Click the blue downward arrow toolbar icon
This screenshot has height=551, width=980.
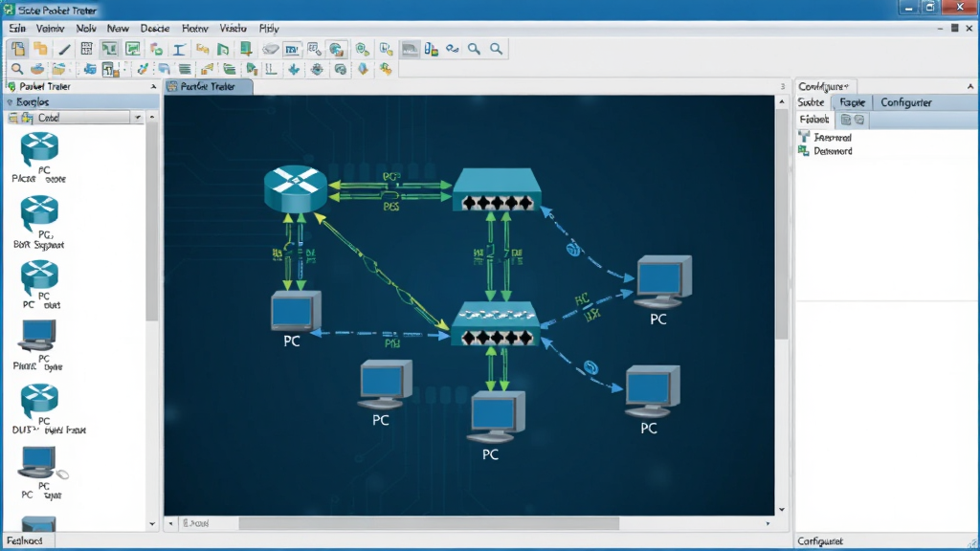point(293,69)
